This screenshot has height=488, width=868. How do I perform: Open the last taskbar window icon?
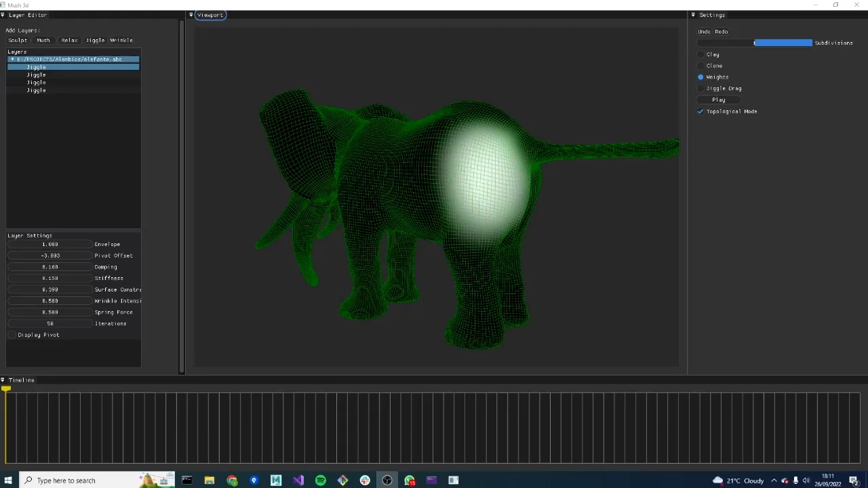coord(454,481)
